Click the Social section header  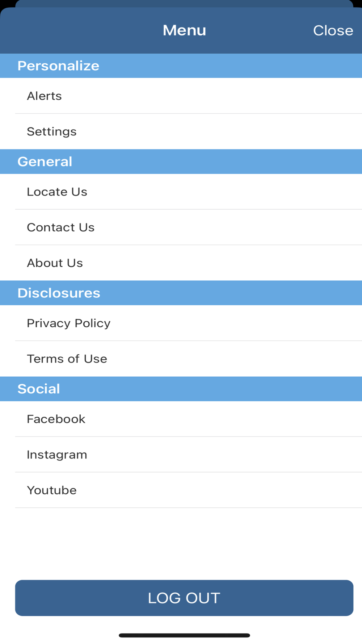point(181,389)
